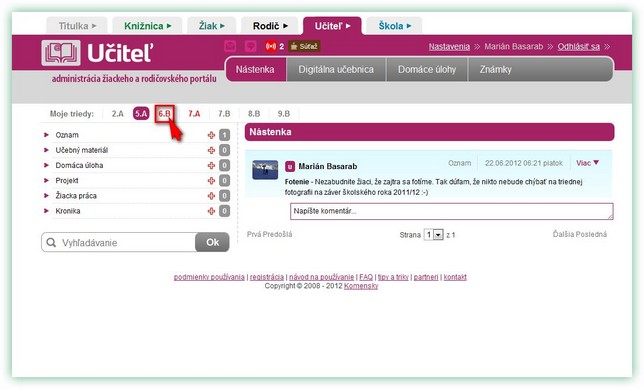Add new Kronika with plus icon
Image resolution: width=644 pixels, height=389 pixels.
(x=211, y=211)
